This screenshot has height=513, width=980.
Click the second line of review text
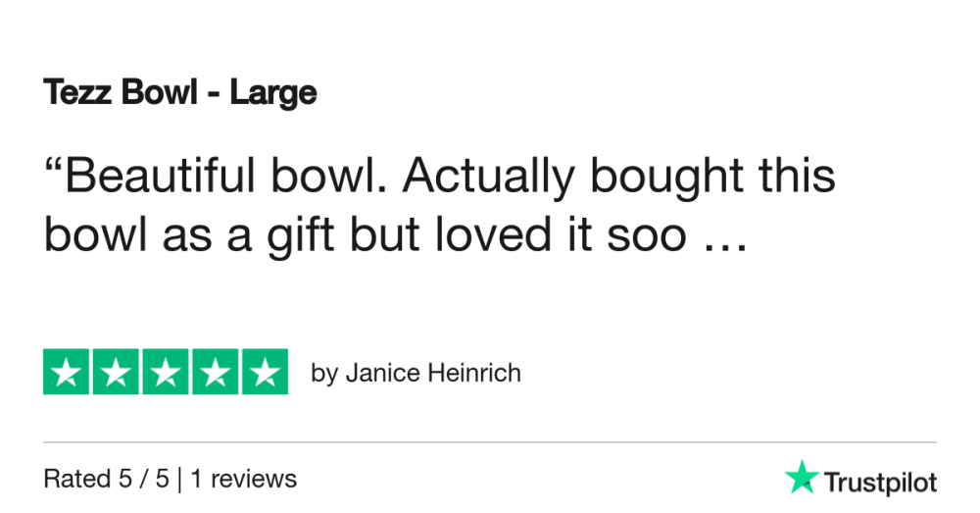(396, 235)
